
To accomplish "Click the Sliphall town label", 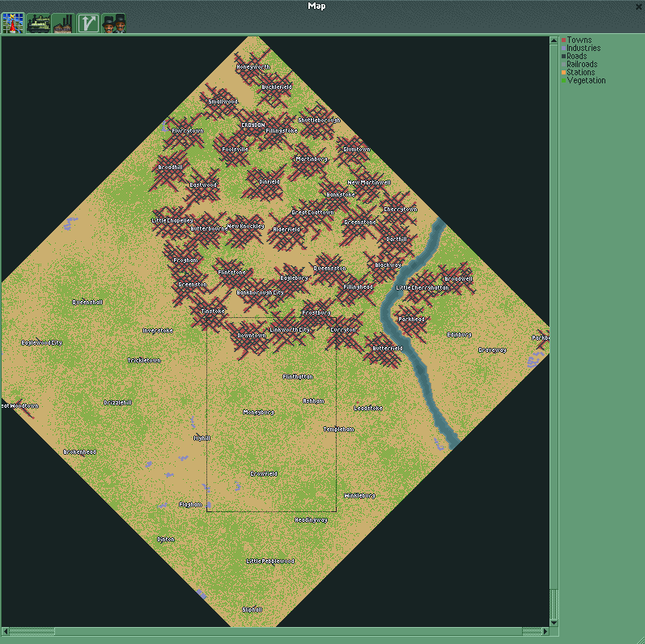I will tap(252, 610).
